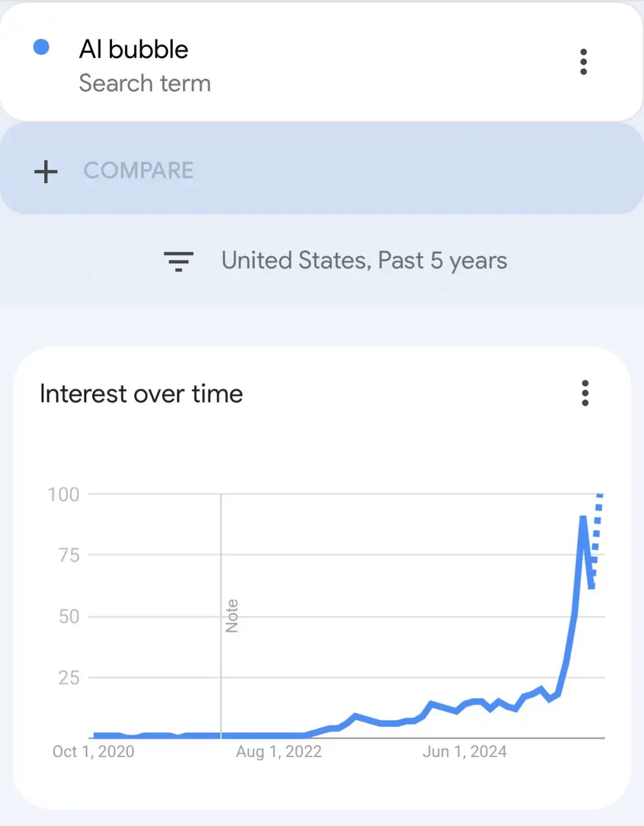Click the Oct 1, 2020 axis label
The height and width of the screenshot is (826, 644).
click(94, 751)
